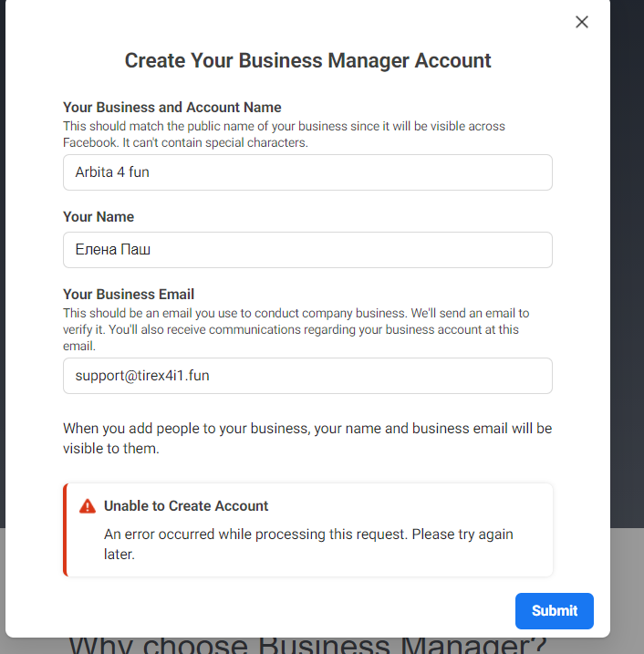Click the red warning triangle icon
Screen dimensions: 644x654
[x=88, y=506]
